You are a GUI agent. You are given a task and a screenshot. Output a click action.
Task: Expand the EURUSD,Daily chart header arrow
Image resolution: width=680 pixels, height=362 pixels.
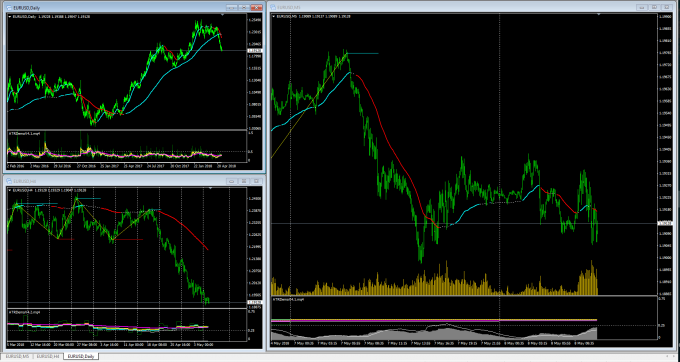10,16
